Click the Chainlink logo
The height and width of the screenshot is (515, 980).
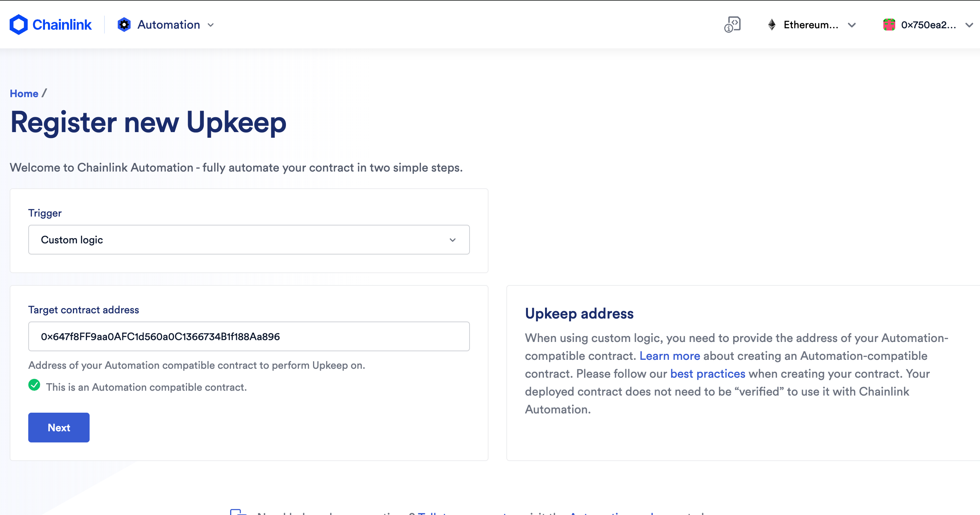click(51, 25)
